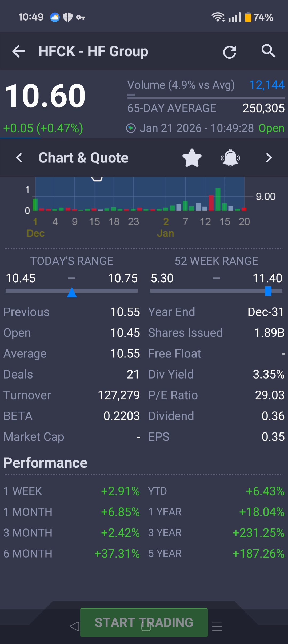Go to previous section using left chevron
The height and width of the screenshot is (644, 288).
19,158
